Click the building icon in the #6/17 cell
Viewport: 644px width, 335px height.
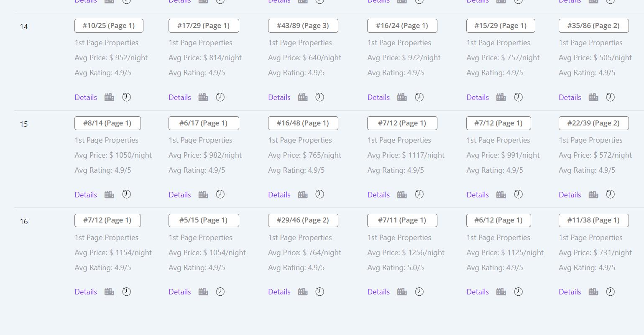click(203, 194)
